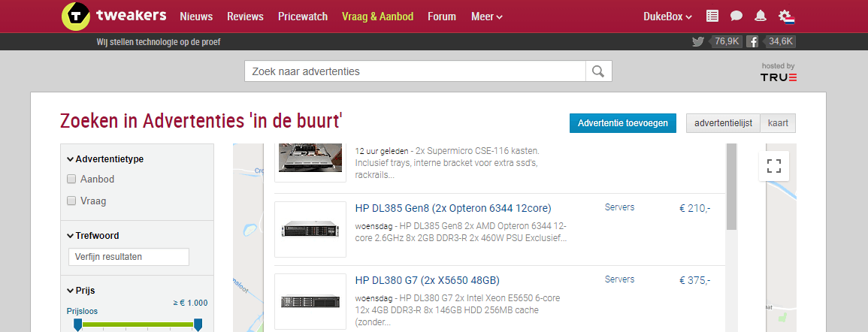This screenshot has width=868, height=332.
Task: Click the Twitter bird icon
Action: pos(697,41)
